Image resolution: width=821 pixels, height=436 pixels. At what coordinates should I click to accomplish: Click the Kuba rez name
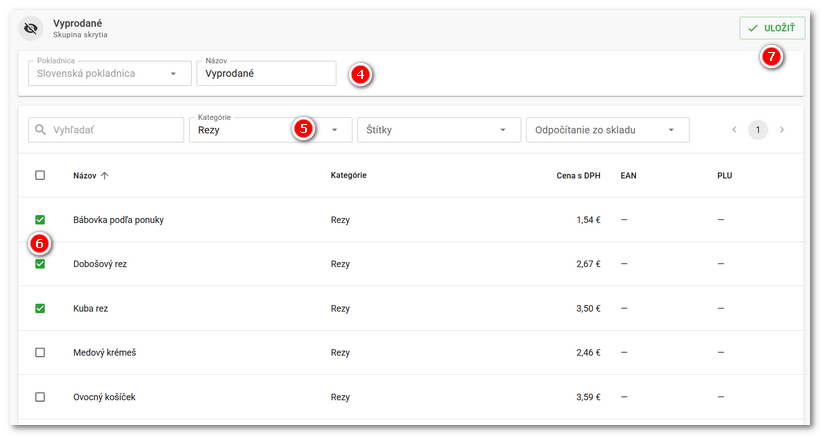click(x=91, y=308)
